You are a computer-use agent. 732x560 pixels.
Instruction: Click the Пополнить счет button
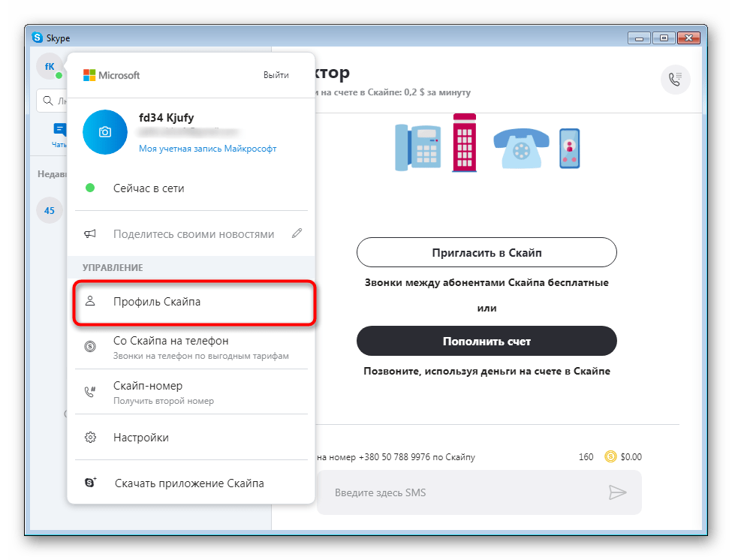click(486, 341)
